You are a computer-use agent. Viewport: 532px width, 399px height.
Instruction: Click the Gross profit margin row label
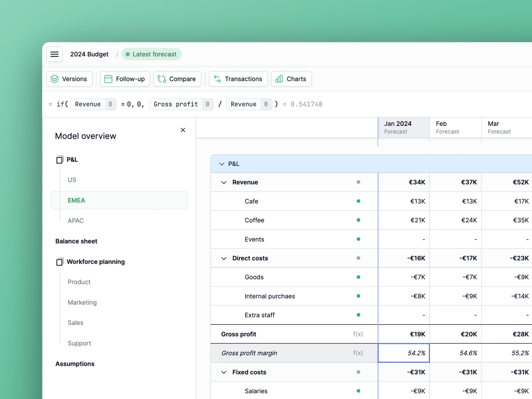pos(249,353)
